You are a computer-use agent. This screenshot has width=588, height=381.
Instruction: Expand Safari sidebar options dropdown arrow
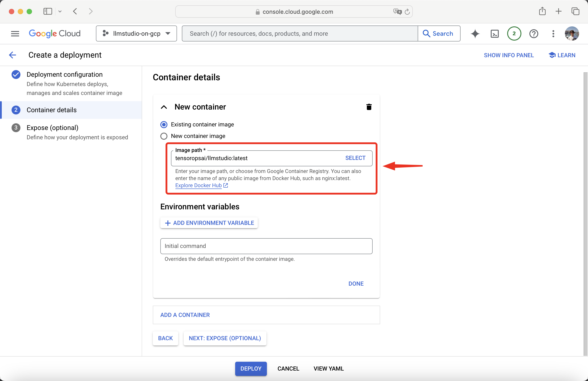coord(60,11)
